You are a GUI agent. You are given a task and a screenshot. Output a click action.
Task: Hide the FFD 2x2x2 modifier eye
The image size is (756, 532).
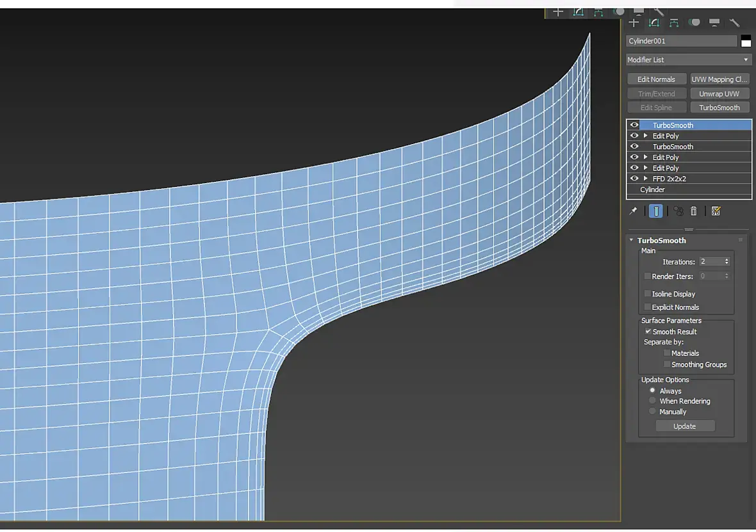(634, 179)
